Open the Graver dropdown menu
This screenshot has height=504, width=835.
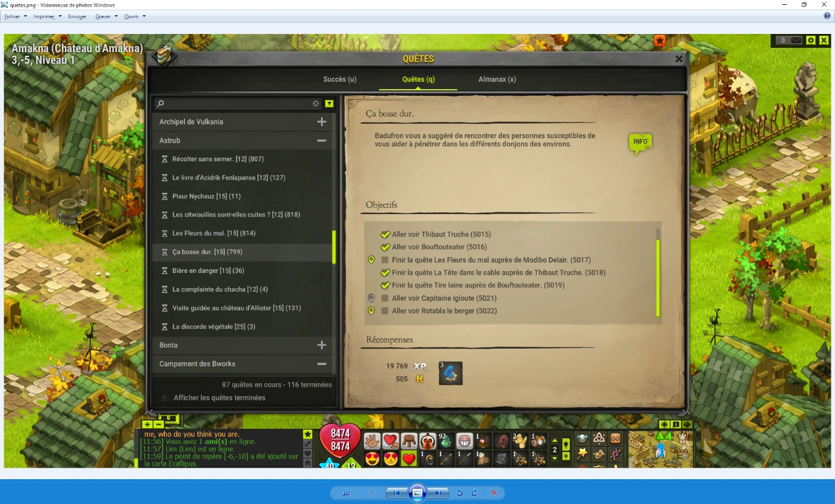tap(106, 16)
